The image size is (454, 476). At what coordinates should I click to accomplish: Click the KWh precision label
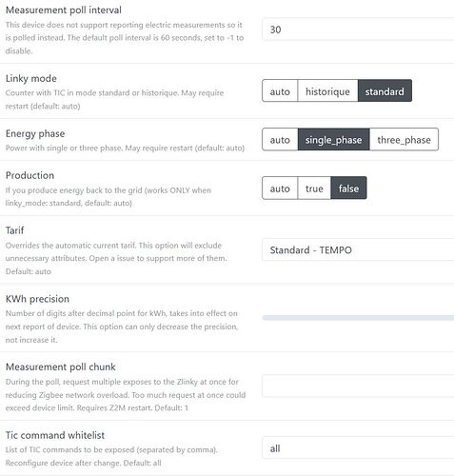coord(37,299)
